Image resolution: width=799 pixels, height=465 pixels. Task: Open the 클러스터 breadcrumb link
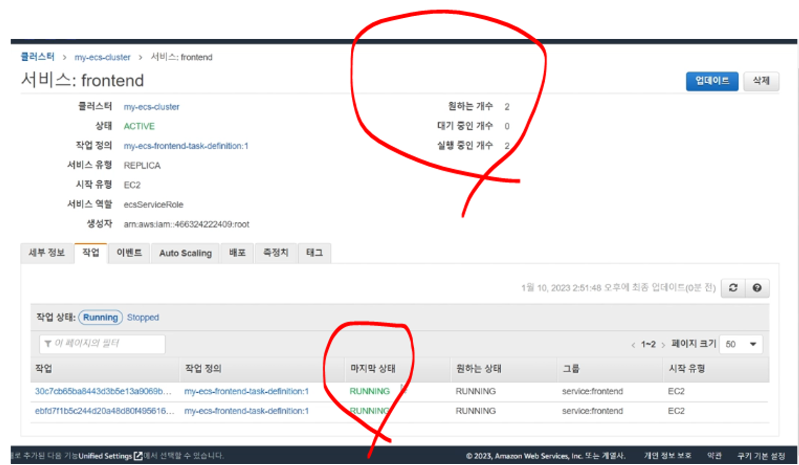point(38,57)
